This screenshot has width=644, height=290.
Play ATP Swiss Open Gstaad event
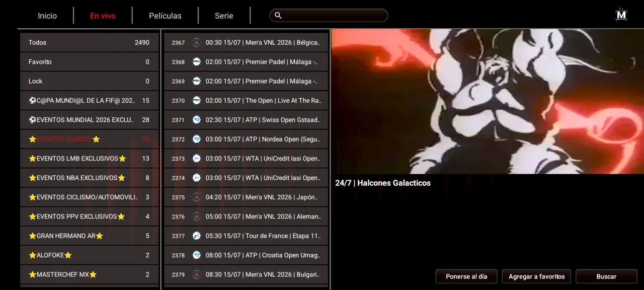click(x=246, y=120)
